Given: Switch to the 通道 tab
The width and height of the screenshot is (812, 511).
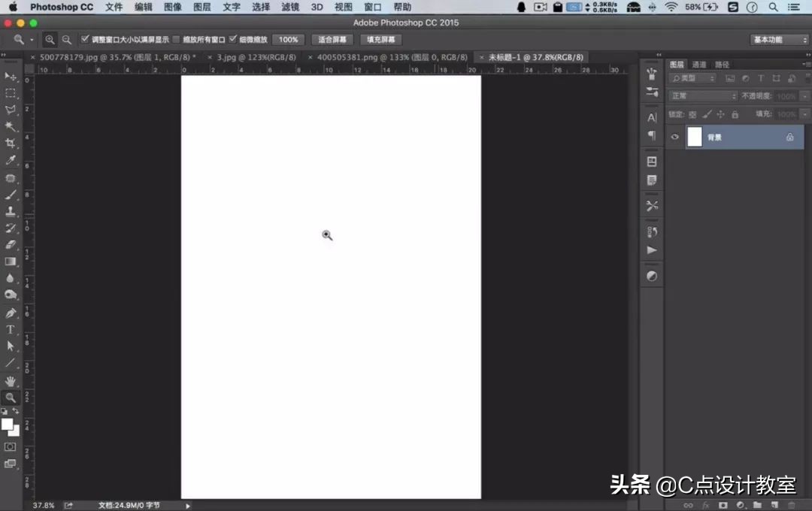Looking at the screenshot, I should pyautogui.click(x=699, y=65).
